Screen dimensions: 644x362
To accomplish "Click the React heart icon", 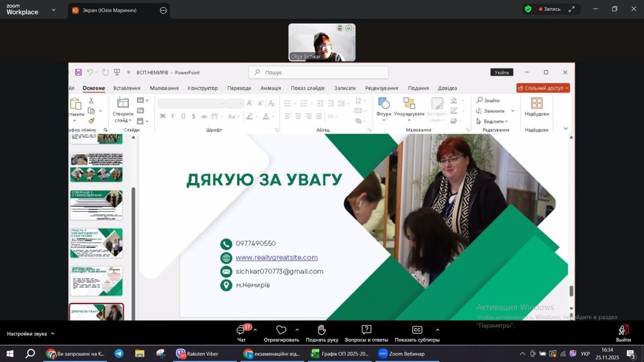I will click(x=281, y=330).
